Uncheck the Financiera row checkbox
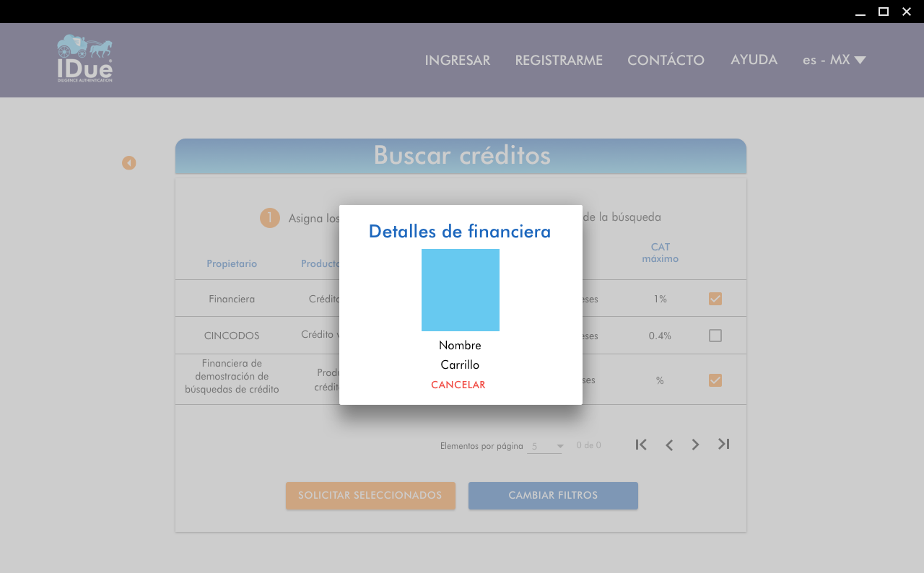 715,299
